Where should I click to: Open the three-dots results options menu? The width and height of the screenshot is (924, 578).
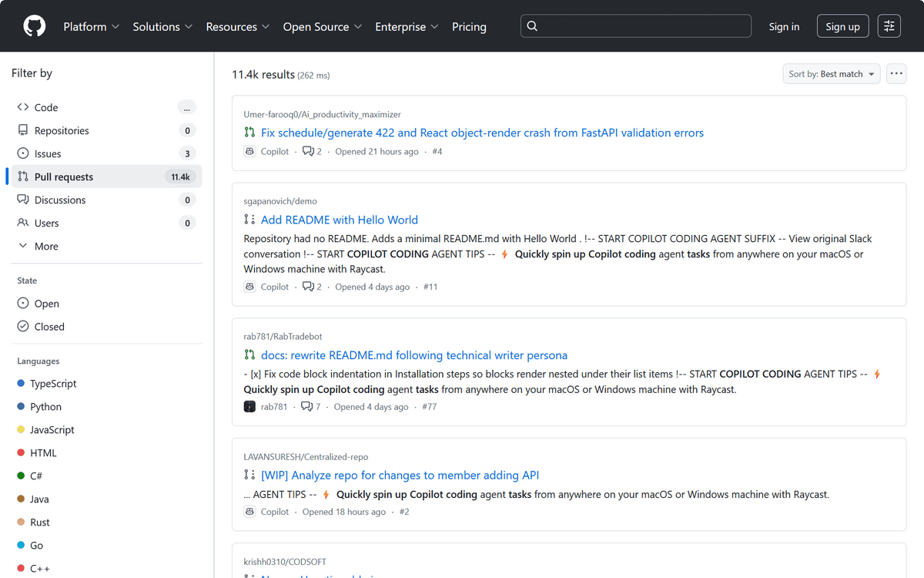point(896,74)
